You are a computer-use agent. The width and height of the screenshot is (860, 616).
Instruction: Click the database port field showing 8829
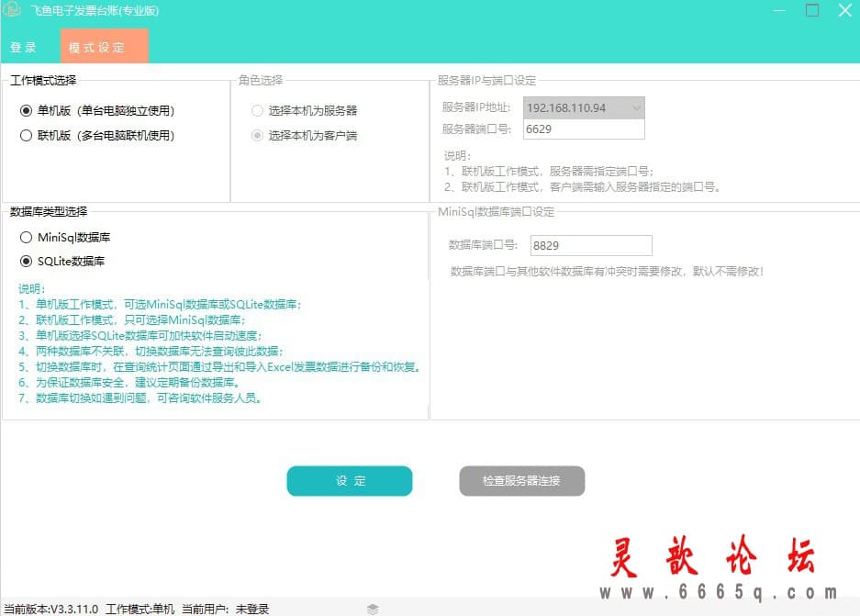point(591,246)
